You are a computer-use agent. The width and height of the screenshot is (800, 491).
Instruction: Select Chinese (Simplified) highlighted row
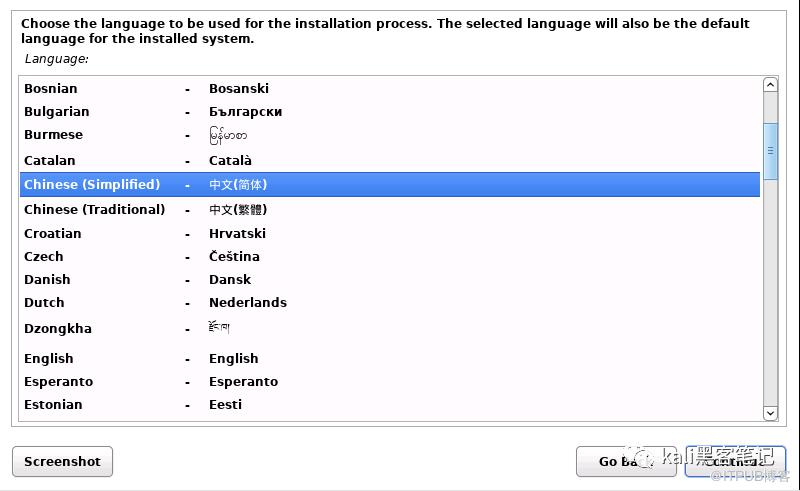tap(390, 185)
